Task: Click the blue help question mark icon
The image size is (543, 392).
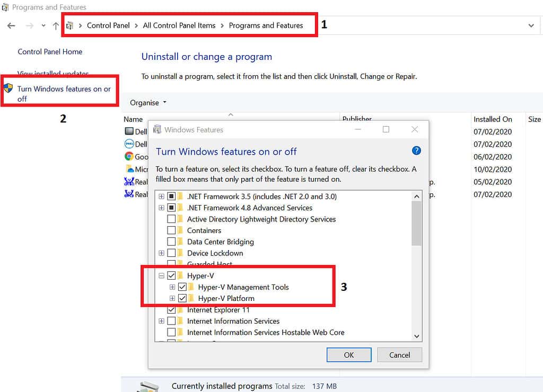Action: point(416,150)
